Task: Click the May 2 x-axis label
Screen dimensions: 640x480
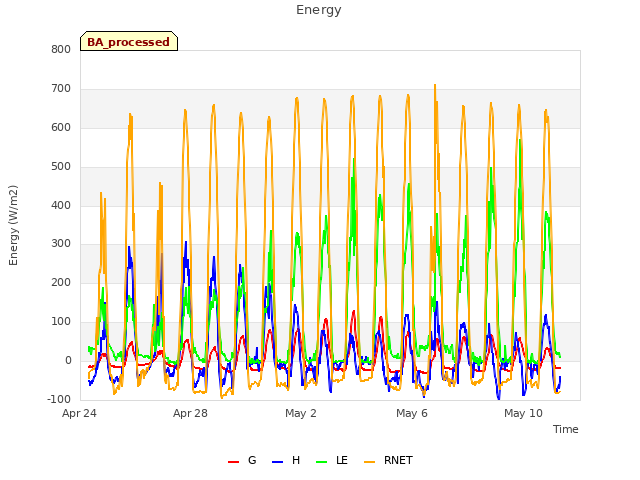Action: [301, 413]
